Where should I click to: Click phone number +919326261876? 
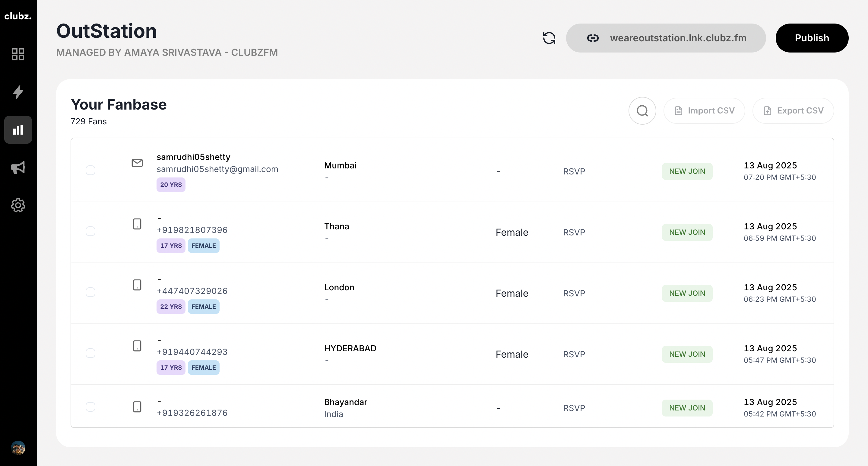click(192, 413)
